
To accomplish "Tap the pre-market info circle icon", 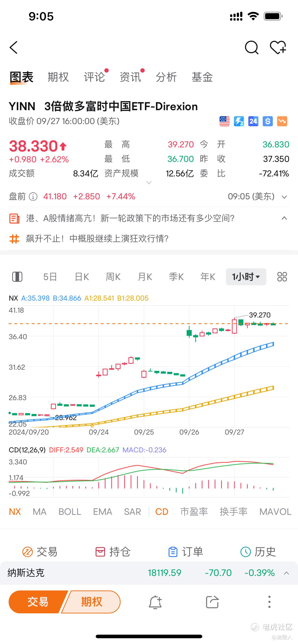I will click(x=33, y=196).
